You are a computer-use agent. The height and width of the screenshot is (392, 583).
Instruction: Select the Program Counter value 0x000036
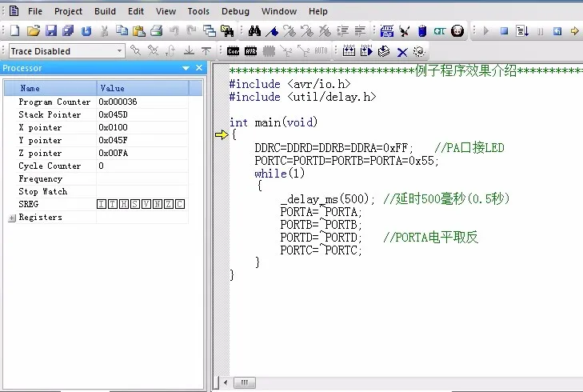click(118, 102)
